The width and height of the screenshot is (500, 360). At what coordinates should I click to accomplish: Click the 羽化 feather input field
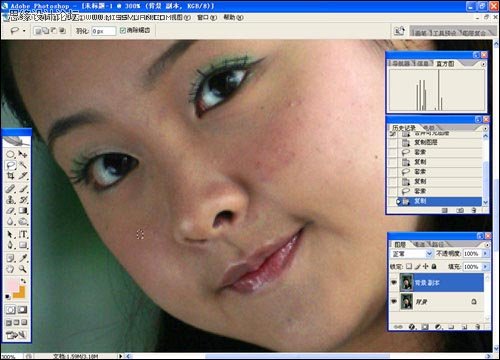103,31
